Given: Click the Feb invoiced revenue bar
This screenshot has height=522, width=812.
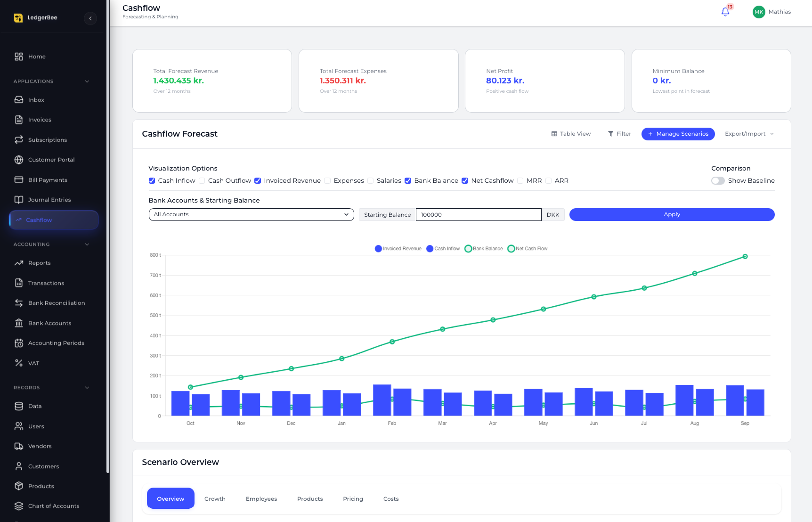Looking at the screenshot, I should coord(382,400).
